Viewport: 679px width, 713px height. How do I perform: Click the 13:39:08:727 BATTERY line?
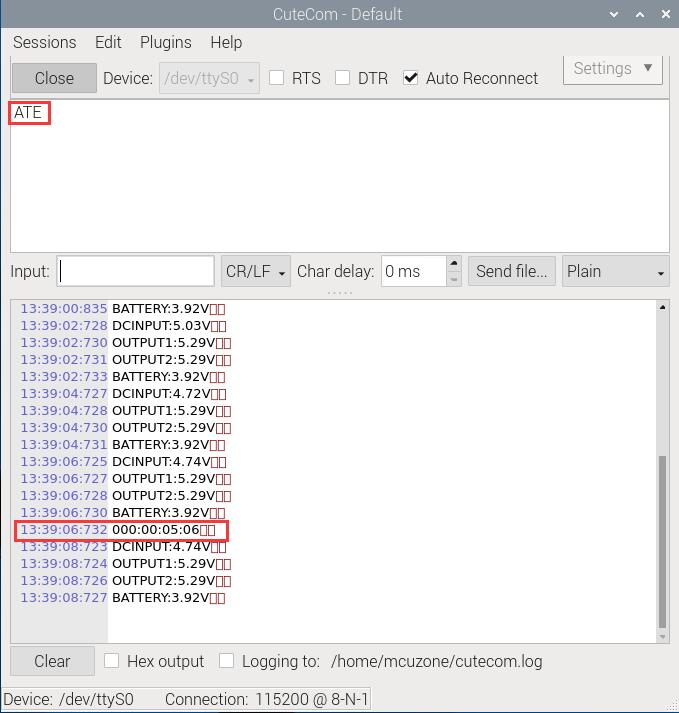click(123, 598)
